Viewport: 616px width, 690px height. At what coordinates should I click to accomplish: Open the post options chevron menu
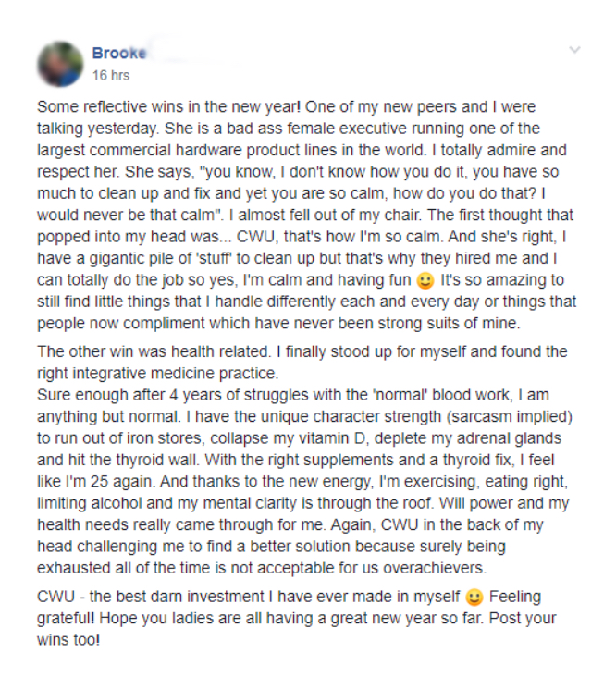574,50
